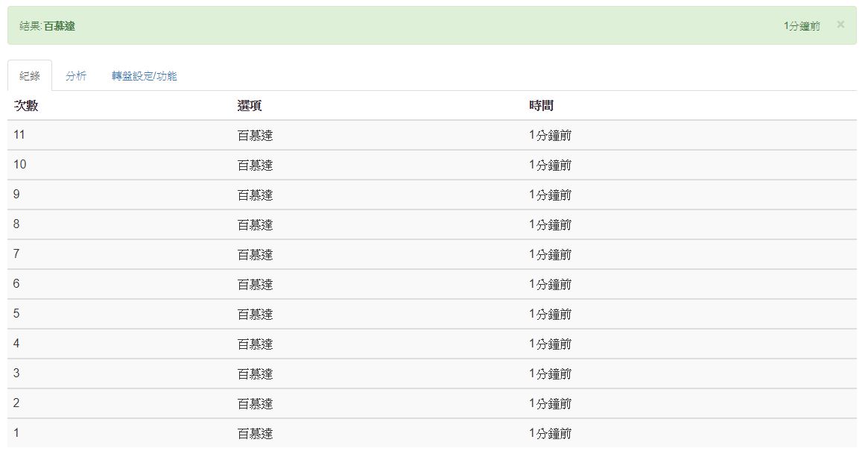Click 百慕達 option in row 1
The image size is (868, 454).
pyautogui.click(x=256, y=434)
